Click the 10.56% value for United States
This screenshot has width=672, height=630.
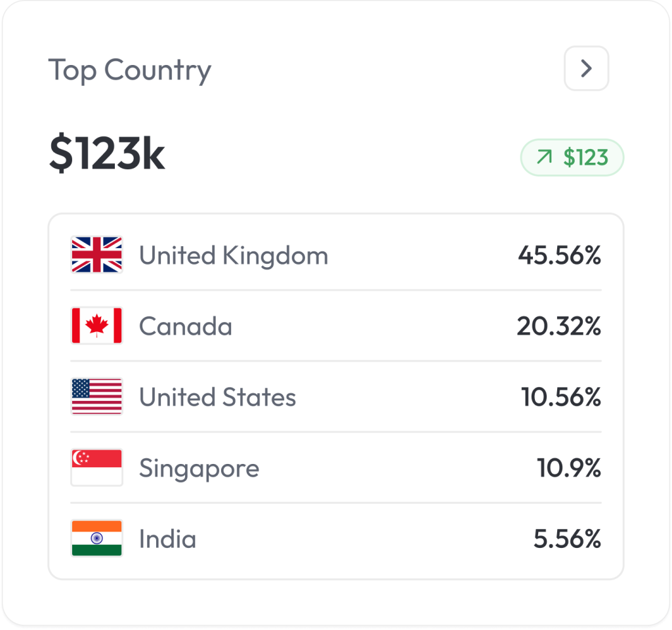click(561, 397)
